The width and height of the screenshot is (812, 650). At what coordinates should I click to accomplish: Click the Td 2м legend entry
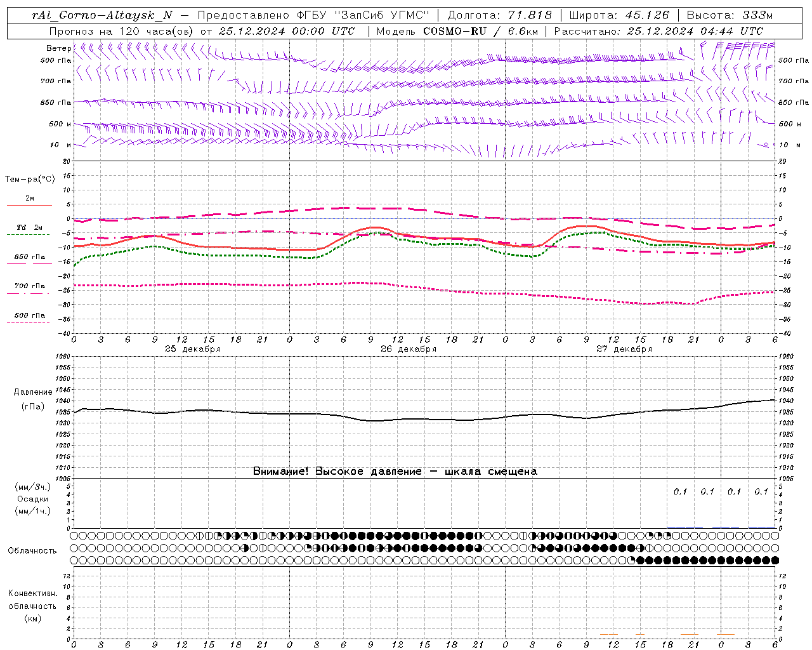coord(29,227)
